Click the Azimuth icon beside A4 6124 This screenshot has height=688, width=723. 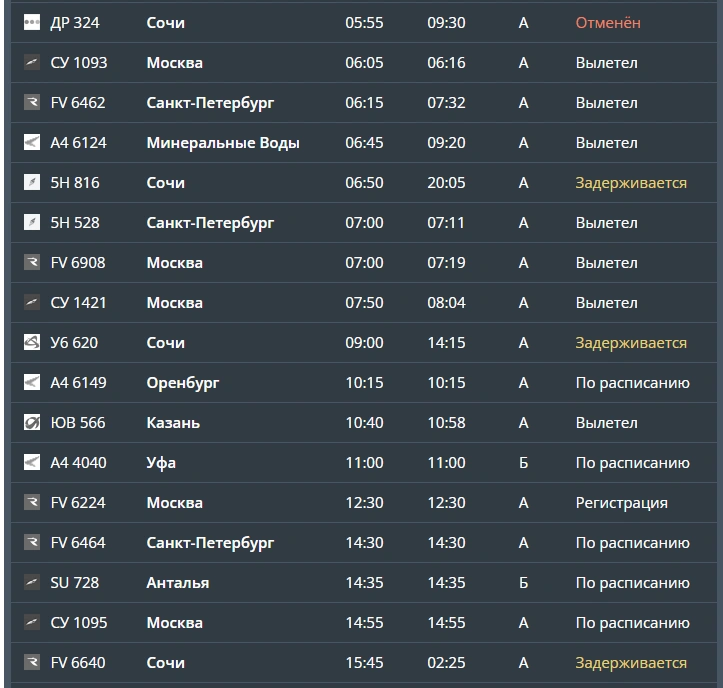tap(32, 142)
